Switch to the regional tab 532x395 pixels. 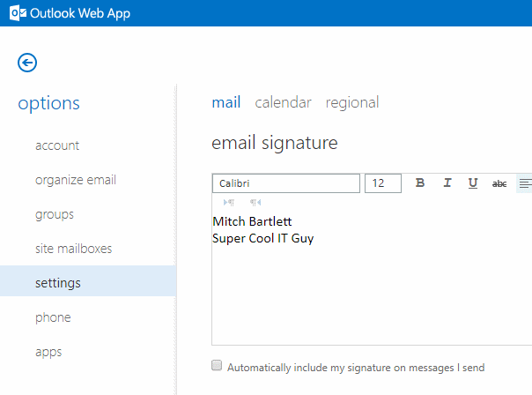352,102
